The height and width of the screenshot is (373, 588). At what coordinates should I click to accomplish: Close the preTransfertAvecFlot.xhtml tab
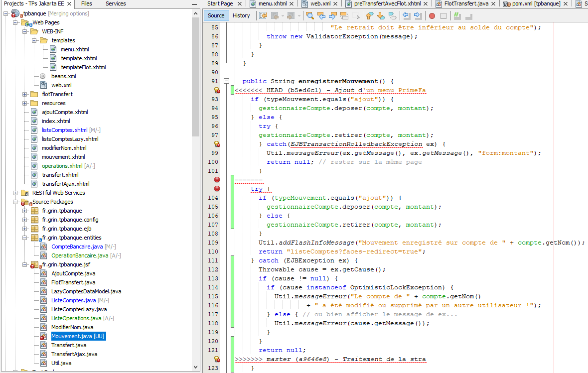click(x=425, y=4)
